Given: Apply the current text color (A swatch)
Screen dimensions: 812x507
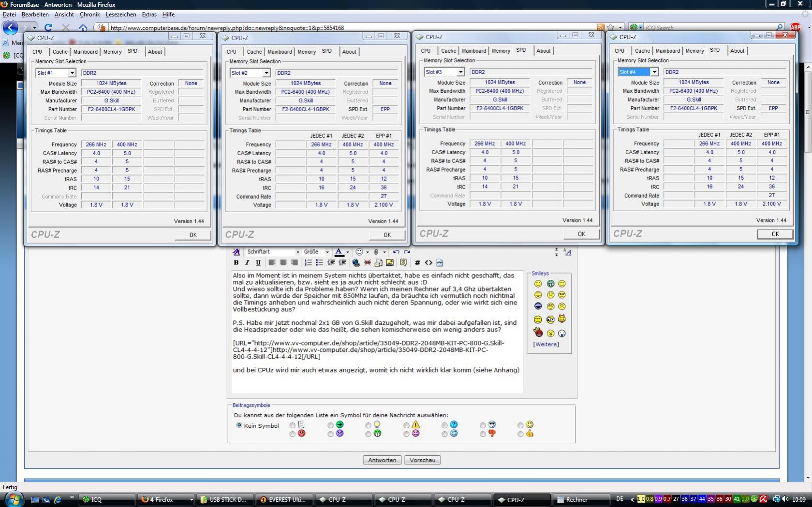Looking at the screenshot, I should (340, 252).
